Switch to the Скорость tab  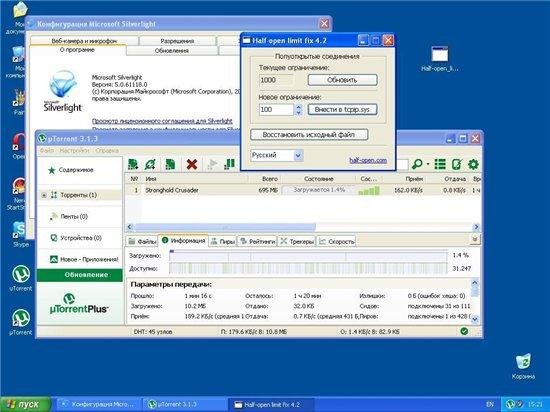(x=336, y=241)
